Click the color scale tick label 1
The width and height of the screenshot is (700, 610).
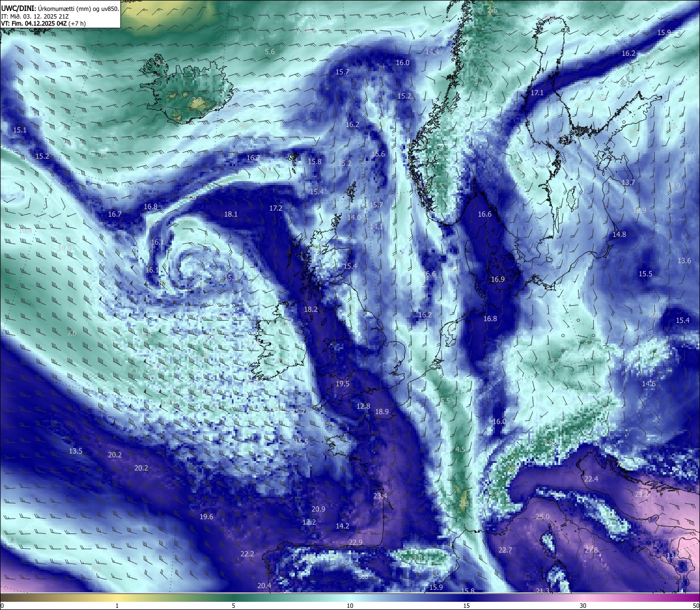[x=117, y=606]
